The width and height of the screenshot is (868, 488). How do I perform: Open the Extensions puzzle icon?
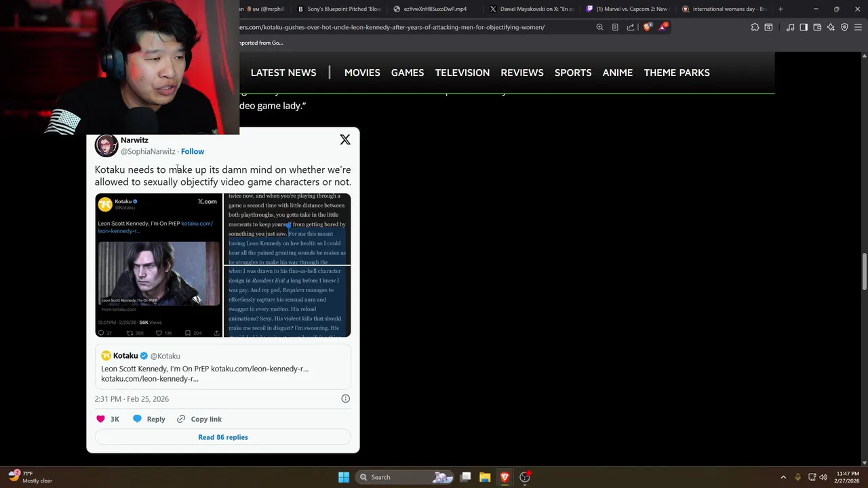(x=755, y=27)
